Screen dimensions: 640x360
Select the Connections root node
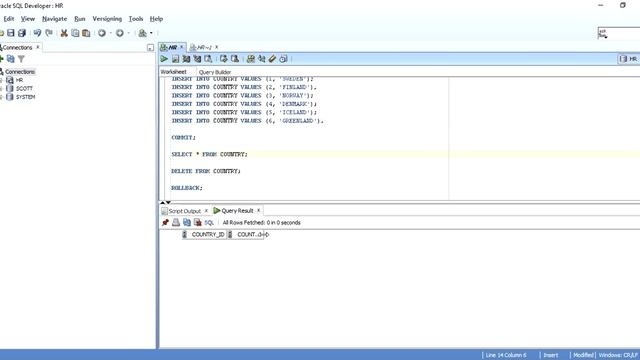(20, 71)
